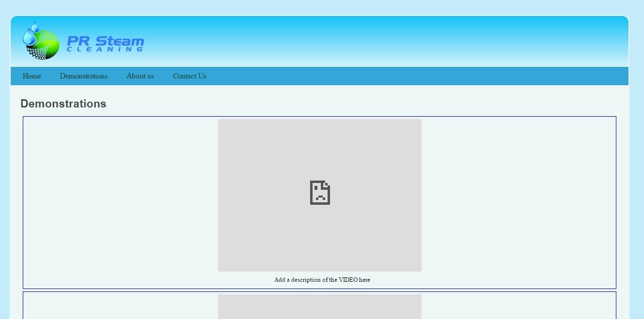Click the PR Steam Cleaning logo text
Image resolution: width=644 pixels, height=319 pixels.
point(105,44)
